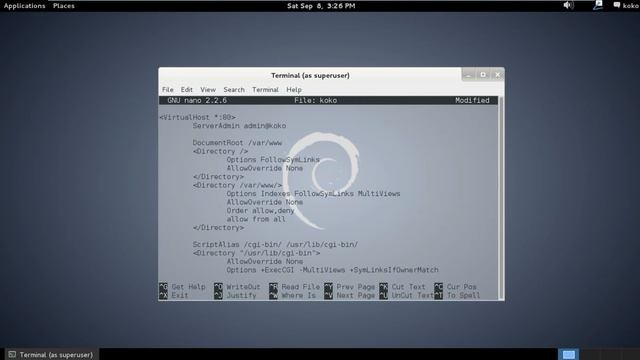Screen dimensions: 640x360
Task: Click the ScriptAlias /cgi-bin/ line
Action: click(275, 244)
